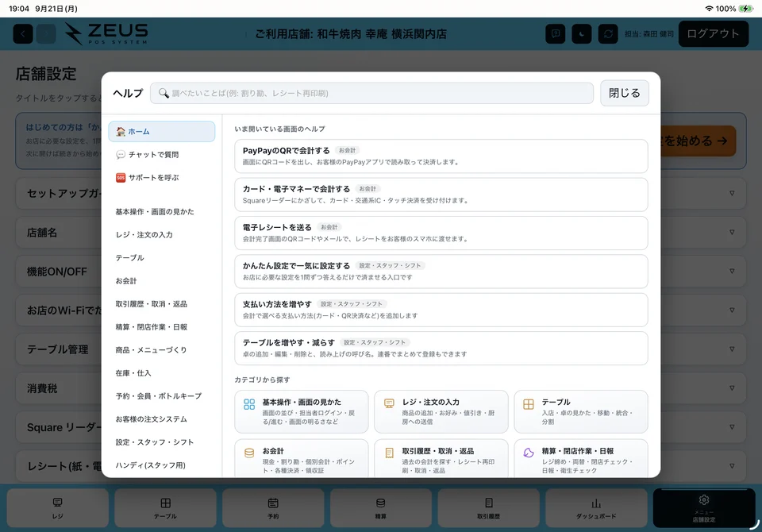The width and height of the screenshot is (762, 532).
Task: Click the home house icon in help sidebar
Action: (121, 131)
